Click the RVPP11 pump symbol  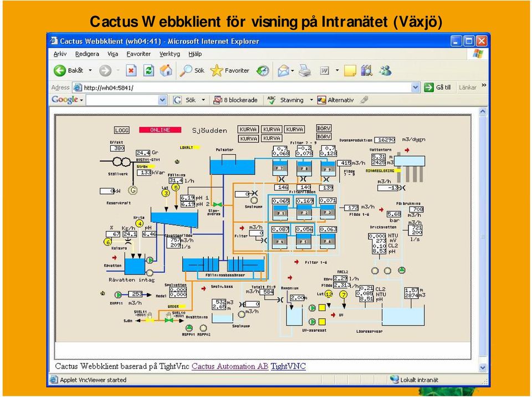(117, 294)
